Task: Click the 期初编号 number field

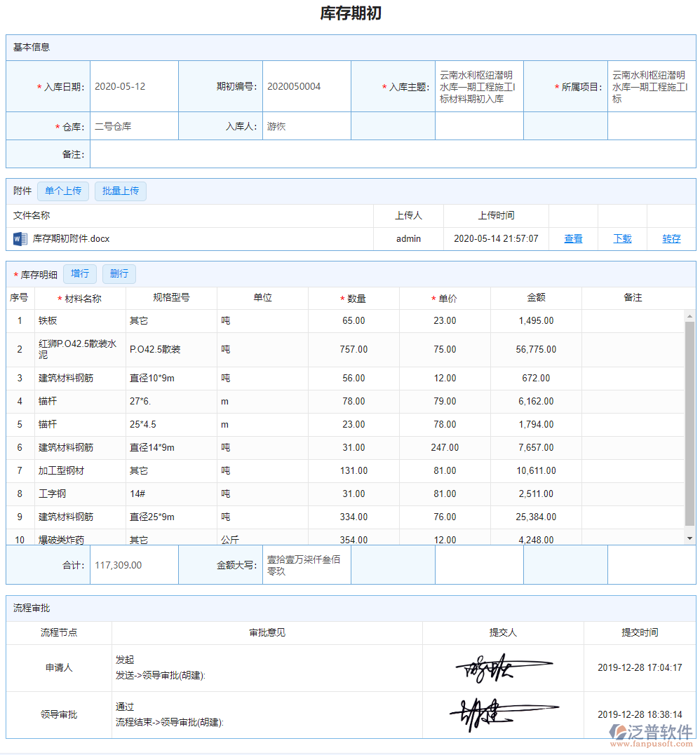Action: coord(307,86)
